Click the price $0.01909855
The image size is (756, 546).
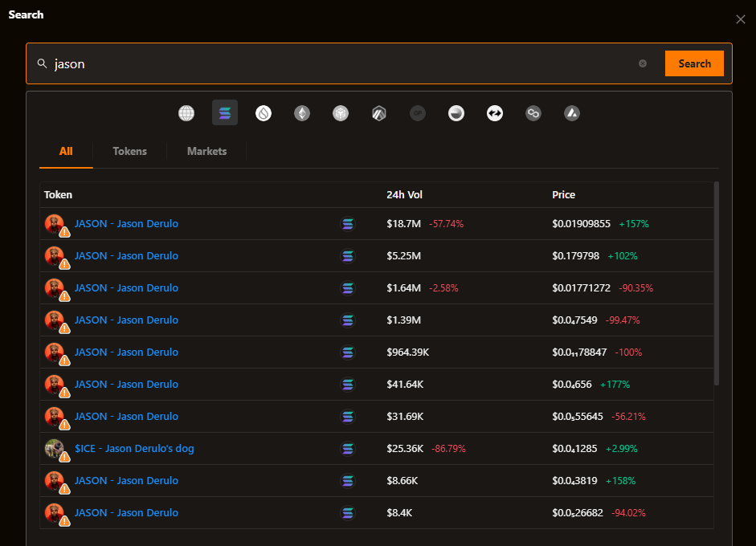(582, 223)
